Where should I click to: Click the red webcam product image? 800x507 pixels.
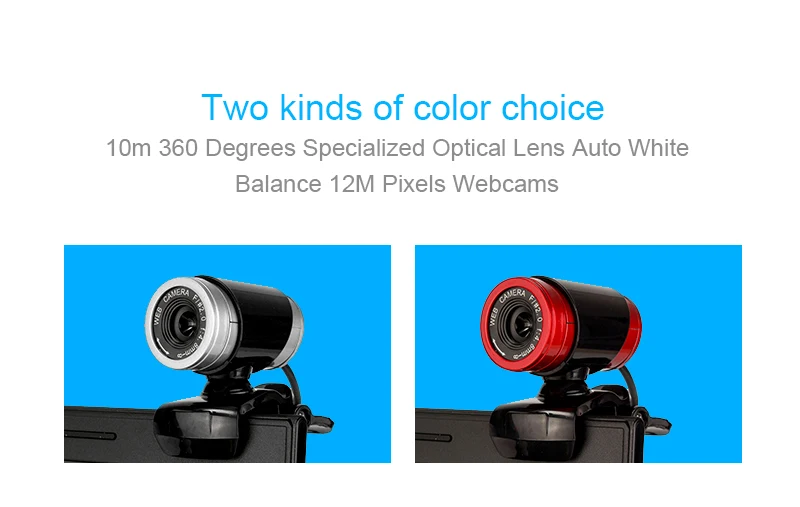click(578, 353)
